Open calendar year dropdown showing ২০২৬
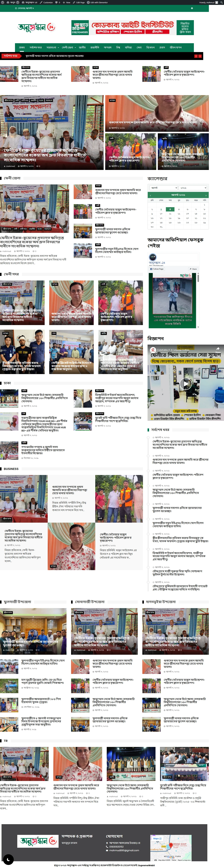 coord(193,188)
